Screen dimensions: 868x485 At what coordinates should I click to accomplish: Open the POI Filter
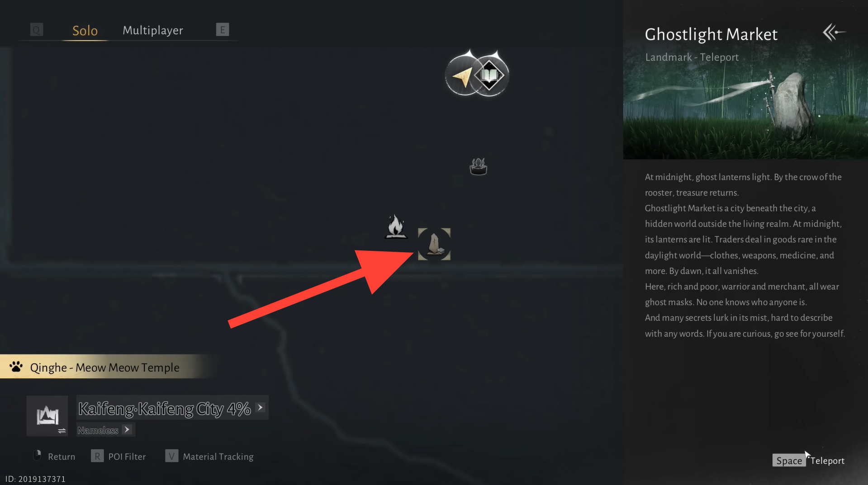pyautogui.click(x=119, y=457)
